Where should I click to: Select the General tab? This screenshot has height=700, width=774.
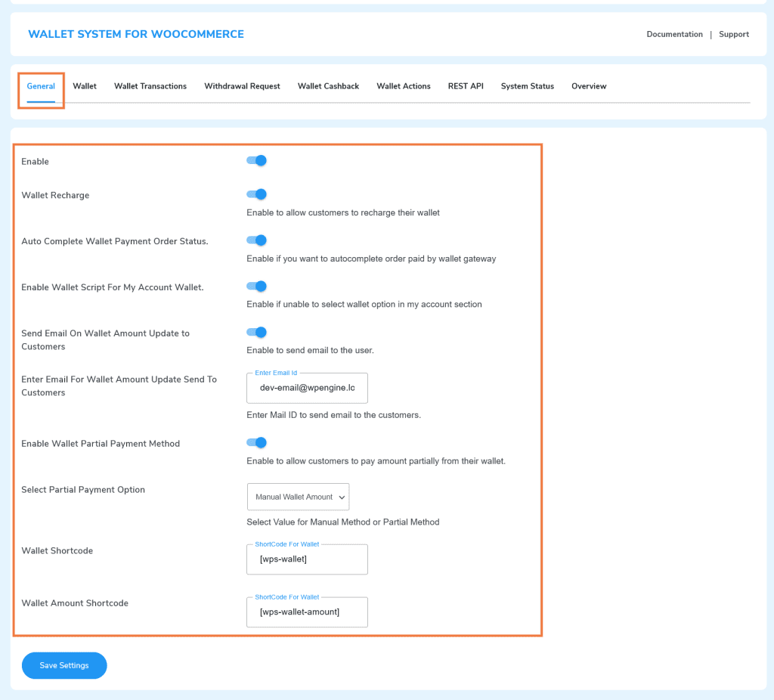[40, 86]
